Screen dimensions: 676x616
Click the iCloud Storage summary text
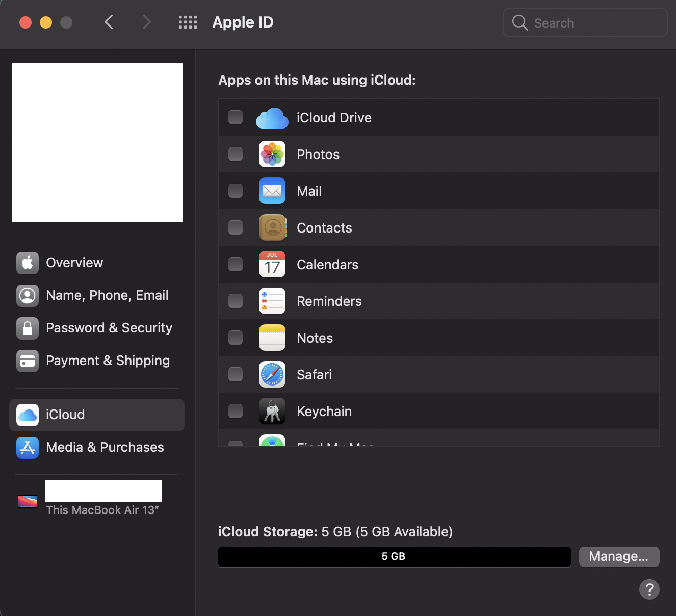click(335, 532)
